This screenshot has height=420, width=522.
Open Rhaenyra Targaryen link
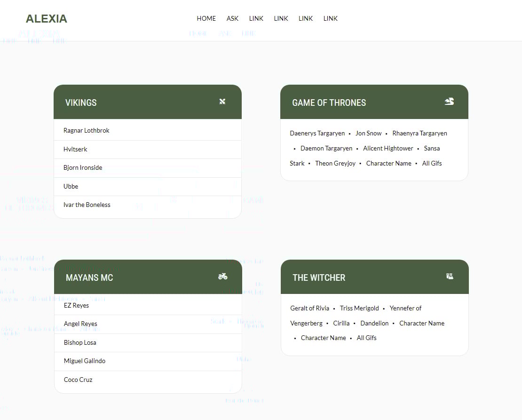pyautogui.click(x=419, y=133)
